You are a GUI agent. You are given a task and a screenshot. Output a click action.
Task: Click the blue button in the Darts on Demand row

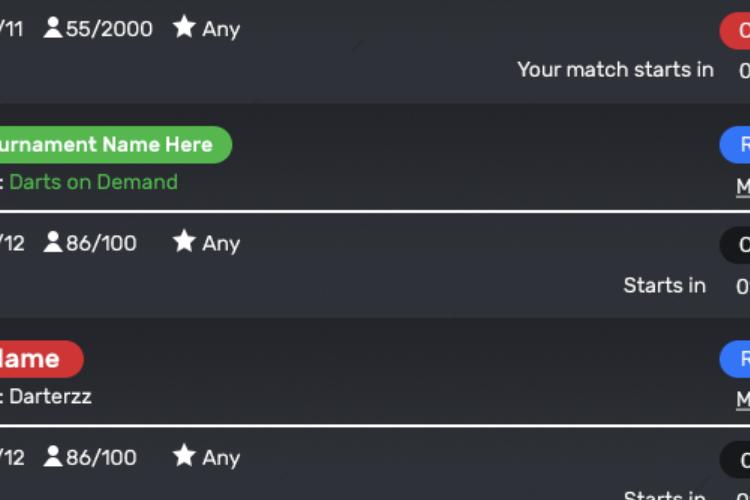click(735, 144)
